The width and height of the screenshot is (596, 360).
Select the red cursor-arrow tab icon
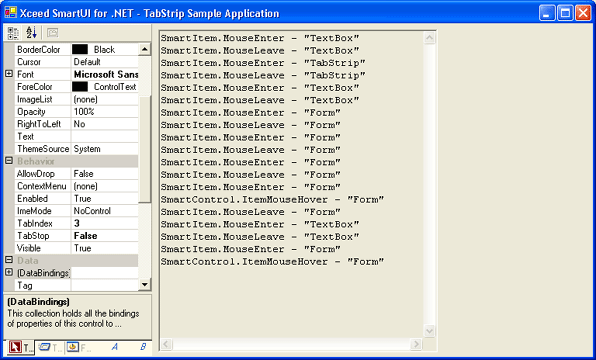coord(15,347)
